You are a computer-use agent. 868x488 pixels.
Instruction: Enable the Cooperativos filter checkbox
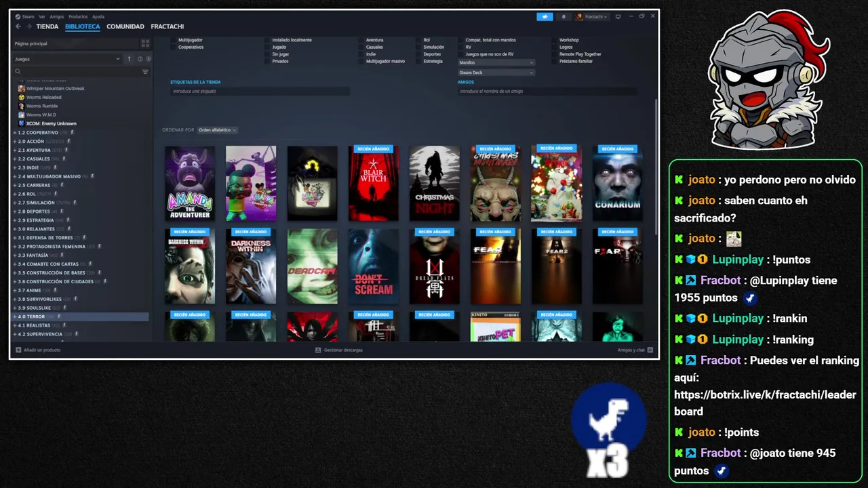(174, 47)
